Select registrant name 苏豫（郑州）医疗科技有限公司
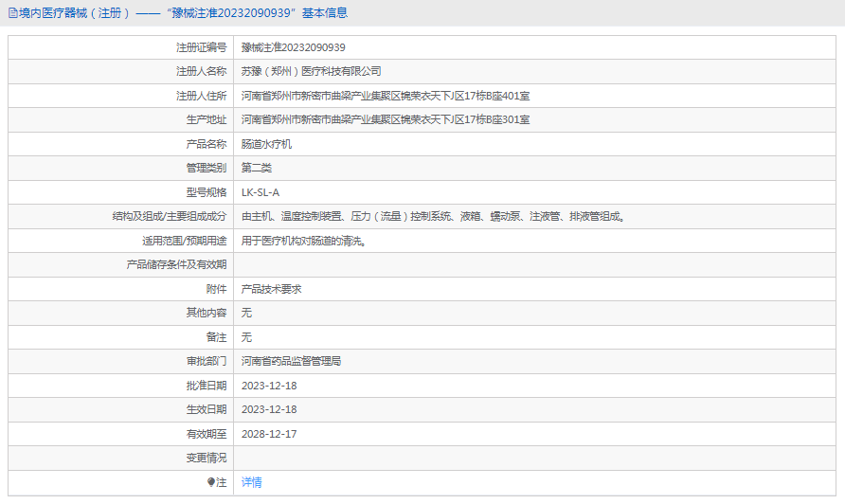Image resolution: width=845 pixels, height=504 pixels. click(312, 71)
